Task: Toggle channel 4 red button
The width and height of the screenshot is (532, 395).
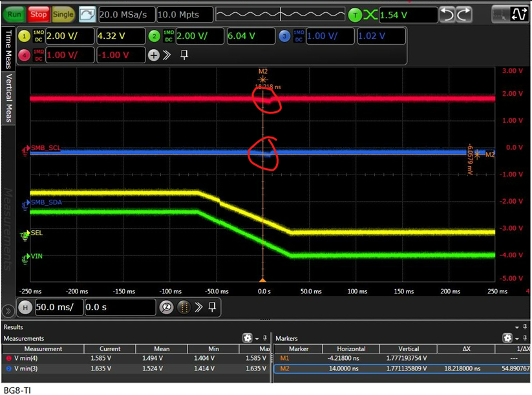Action: (x=24, y=55)
